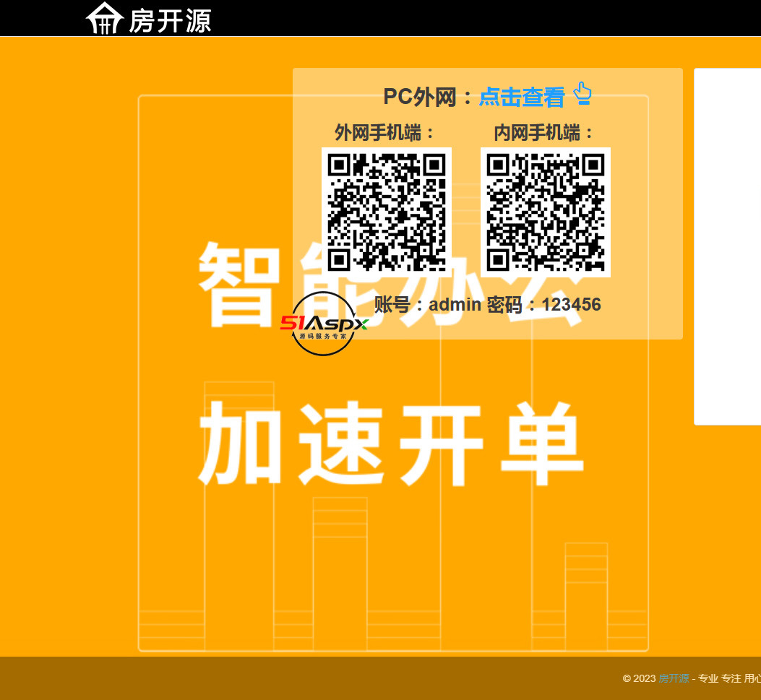
Task: Click the © 2023 footer text
Action: click(x=639, y=678)
